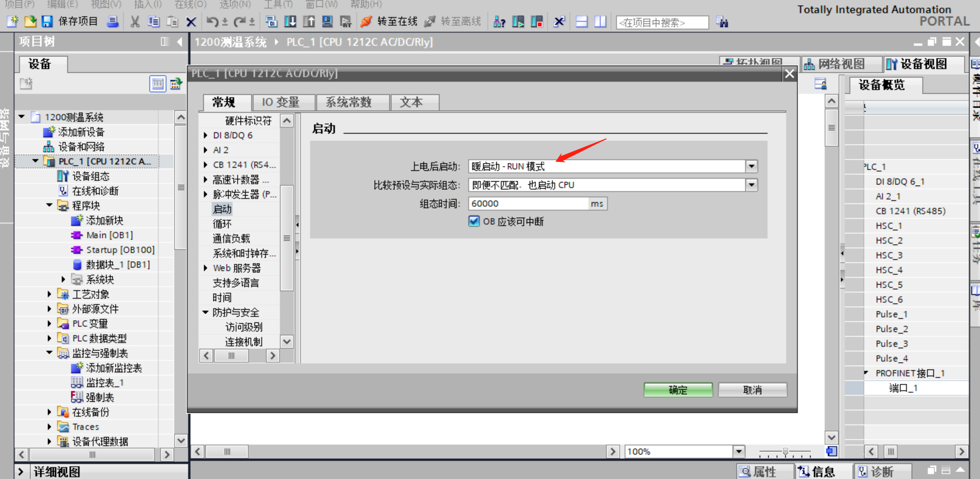Click the binoculars search icon
Viewport: 980px width, 479px height.
click(x=723, y=22)
